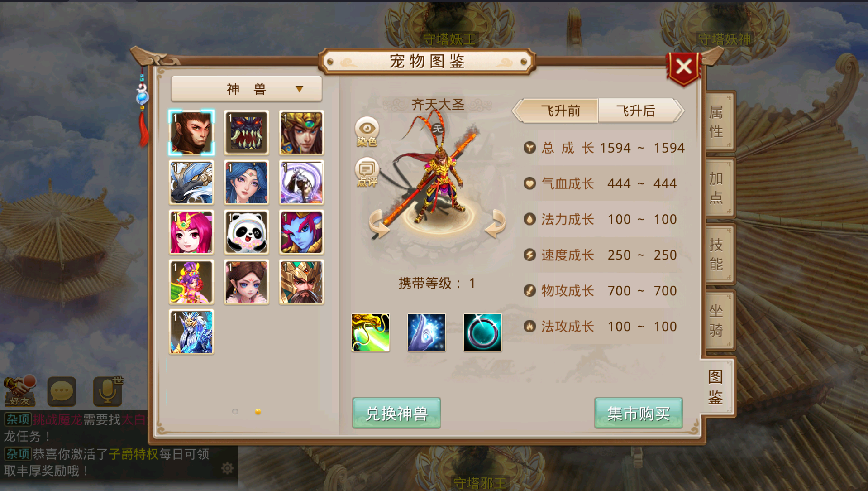Click the 兑换神兽 button

pyautogui.click(x=396, y=413)
